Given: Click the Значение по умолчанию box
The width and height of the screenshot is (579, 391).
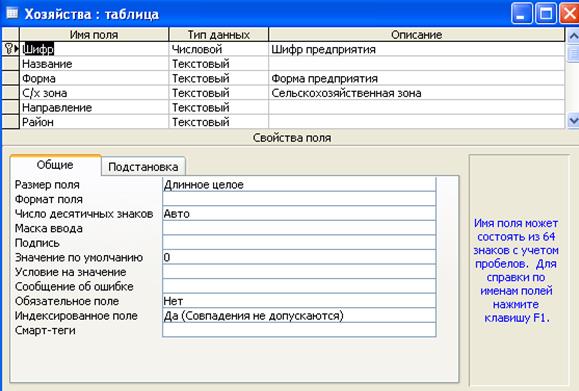Looking at the screenshot, I should click(299, 257).
